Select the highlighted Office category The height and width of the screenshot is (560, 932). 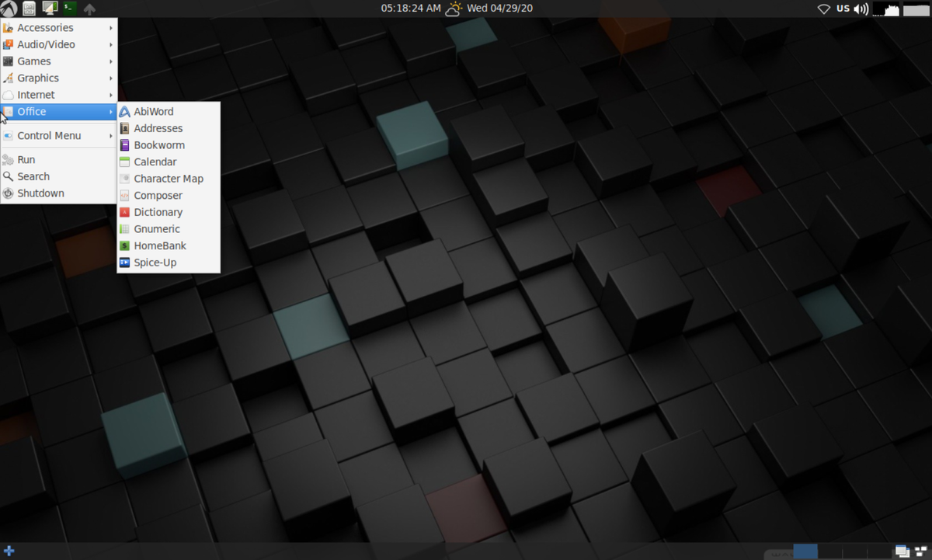point(59,112)
